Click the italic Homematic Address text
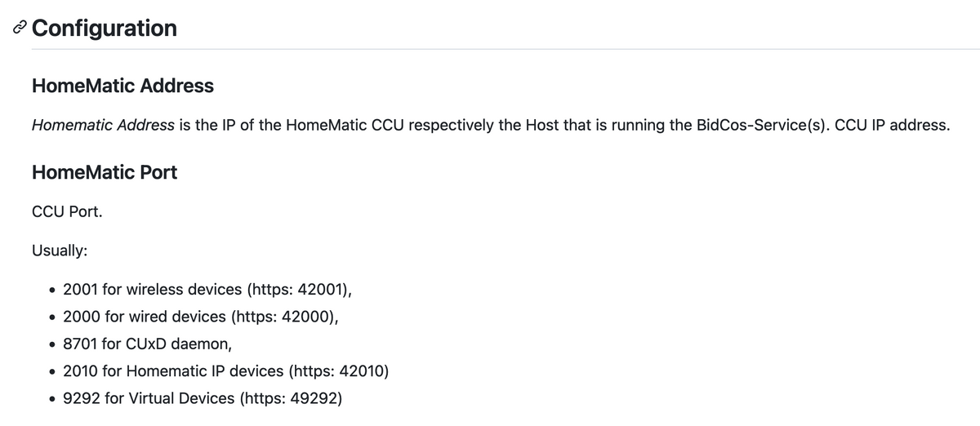Image resolution: width=980 pixels, height=426 pixels. pyautogui.click(x=103, y=126)
